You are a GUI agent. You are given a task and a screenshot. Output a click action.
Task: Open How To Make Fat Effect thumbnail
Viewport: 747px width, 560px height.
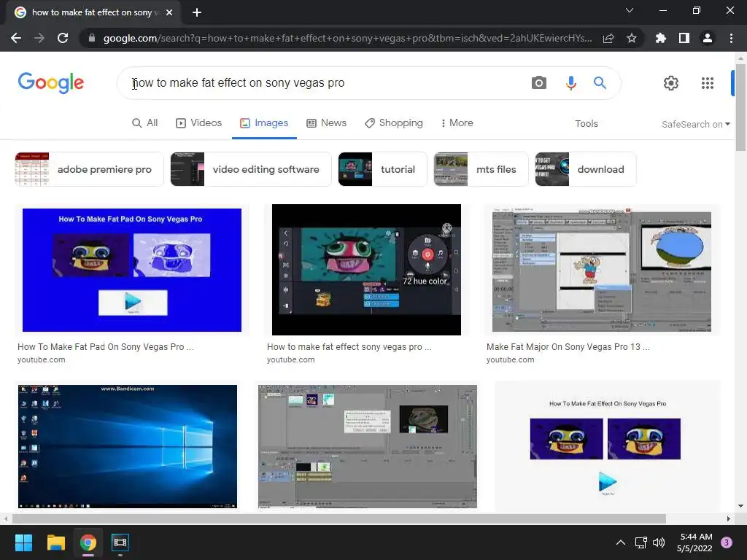(608, 446)
